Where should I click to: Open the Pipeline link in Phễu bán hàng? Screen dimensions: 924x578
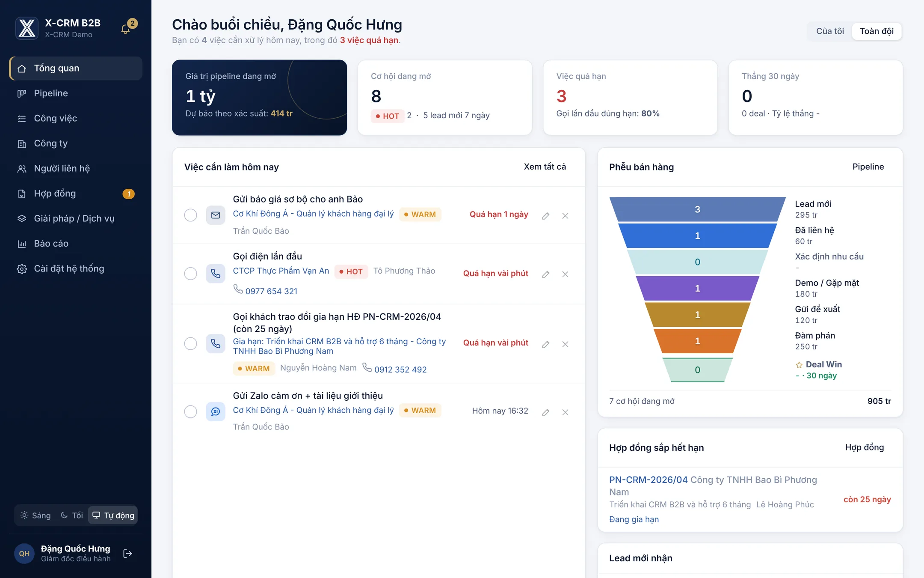(868, 167)
